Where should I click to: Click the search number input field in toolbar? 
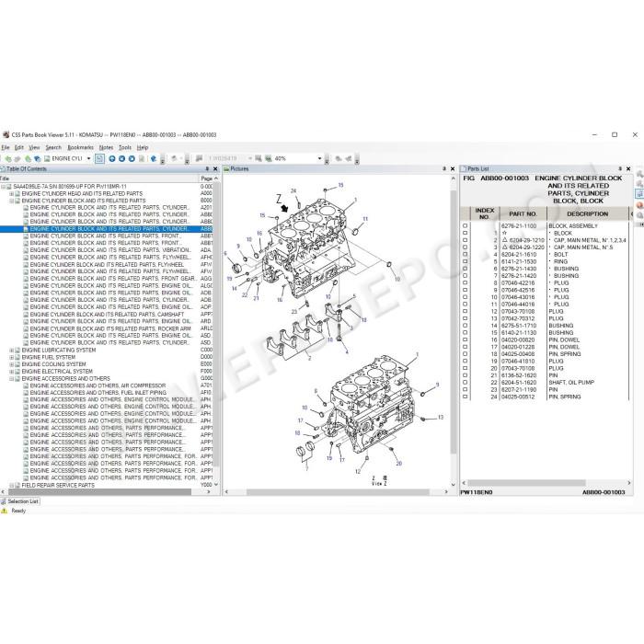(x=227, y=158)
